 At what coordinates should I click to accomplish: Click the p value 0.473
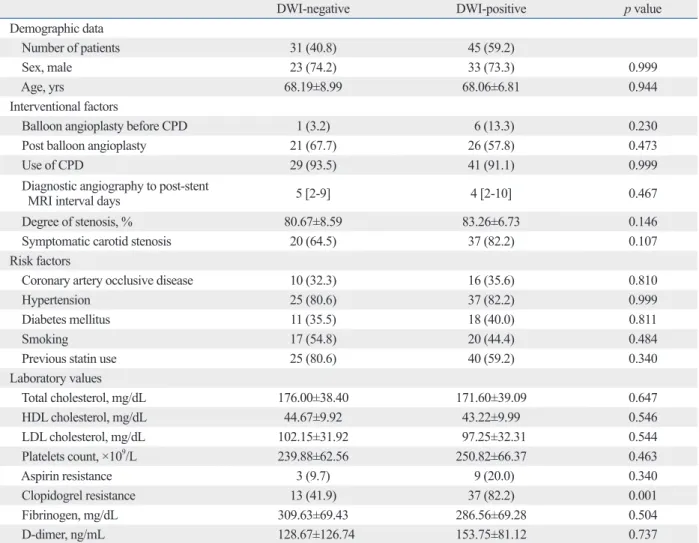642,146
